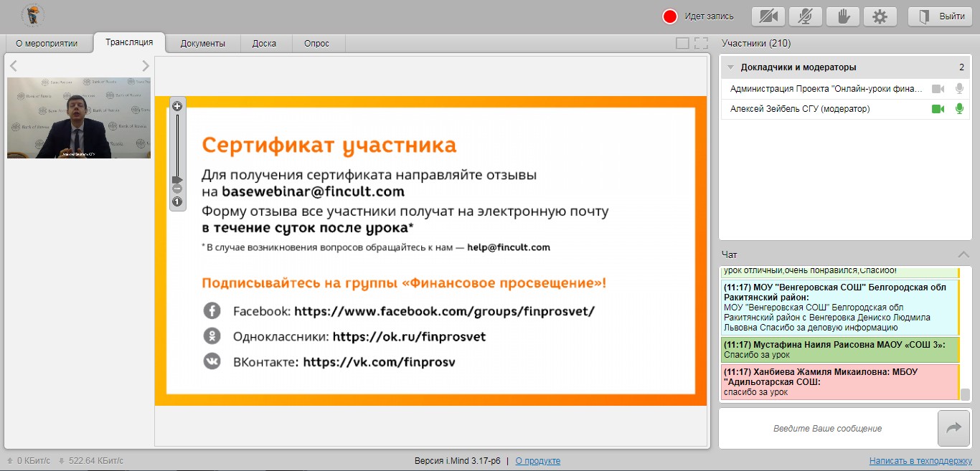Click upload speed 0 КБит/с indicator
980x471 pixels.
[x=28, y=461]
